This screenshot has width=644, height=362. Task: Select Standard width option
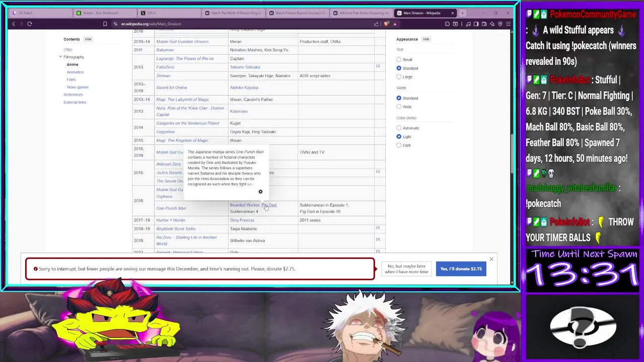pyautogui.click(x=399, y=98)
